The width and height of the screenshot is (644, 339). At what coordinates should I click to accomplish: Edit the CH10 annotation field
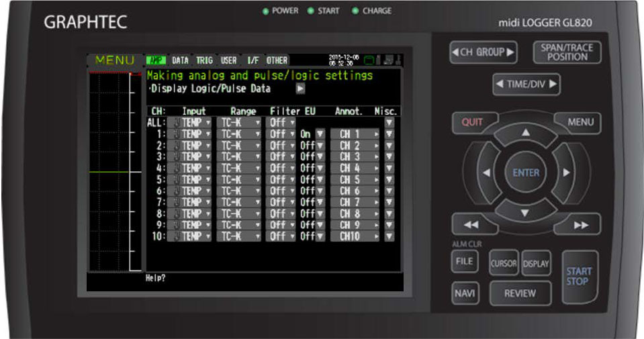point(355,236)
